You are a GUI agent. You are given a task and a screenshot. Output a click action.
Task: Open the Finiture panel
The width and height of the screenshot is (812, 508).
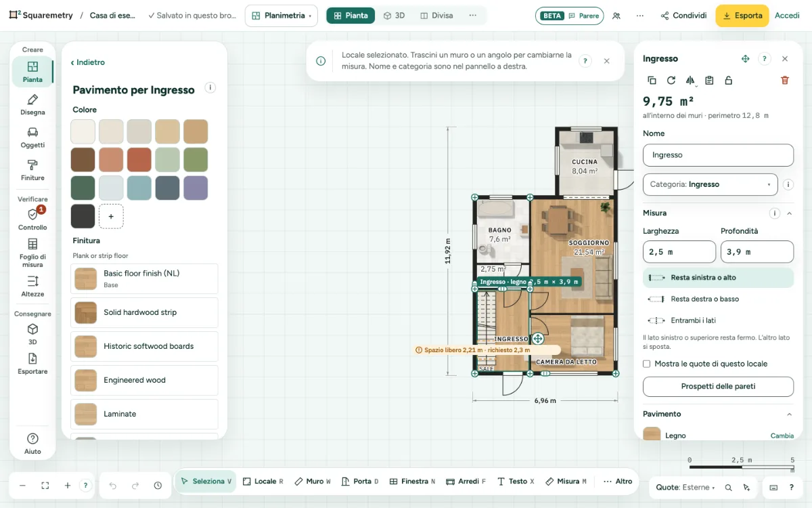tap(32, 171)
